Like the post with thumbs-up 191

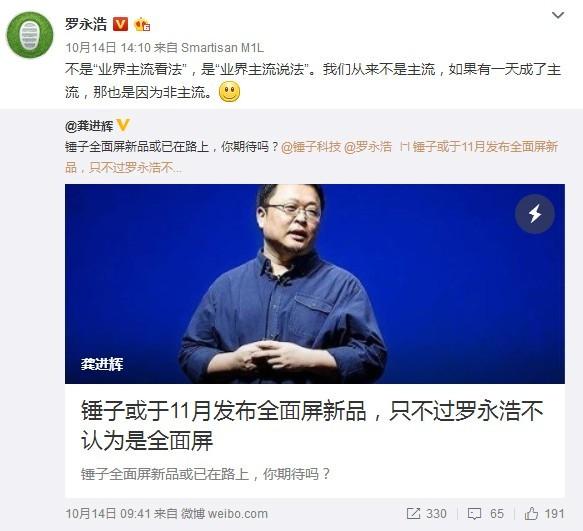tap(544, 514)
